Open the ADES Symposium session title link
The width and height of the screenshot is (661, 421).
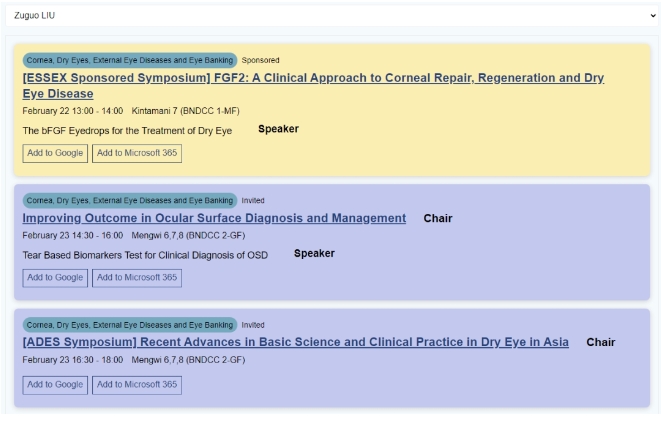(x=296, y=342)
